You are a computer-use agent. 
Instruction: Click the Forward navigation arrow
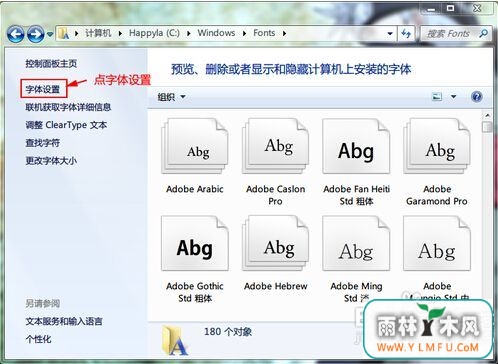point(36,34)
